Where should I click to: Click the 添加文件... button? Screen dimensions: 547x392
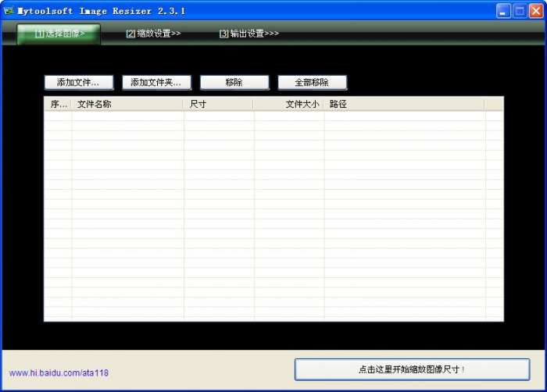pos(79,83)
